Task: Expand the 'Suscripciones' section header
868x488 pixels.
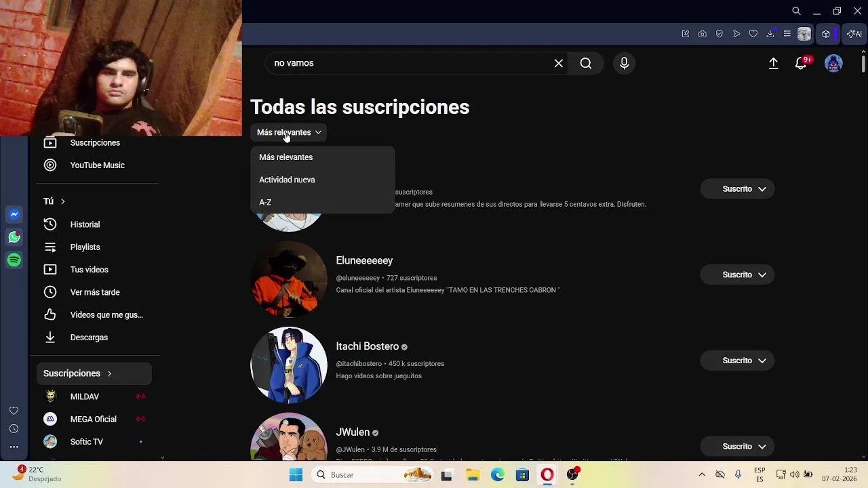Action: pyautogui.click(x=94, y=373)
